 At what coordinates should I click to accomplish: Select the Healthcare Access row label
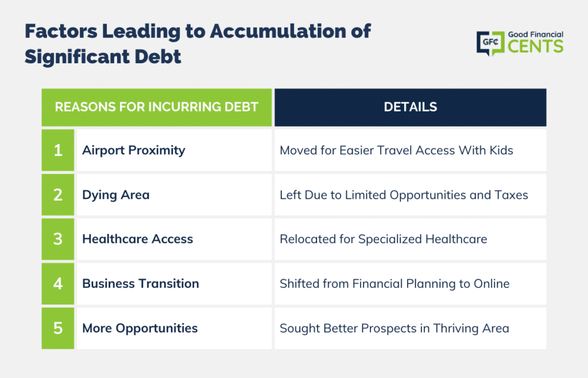point(138,239)
